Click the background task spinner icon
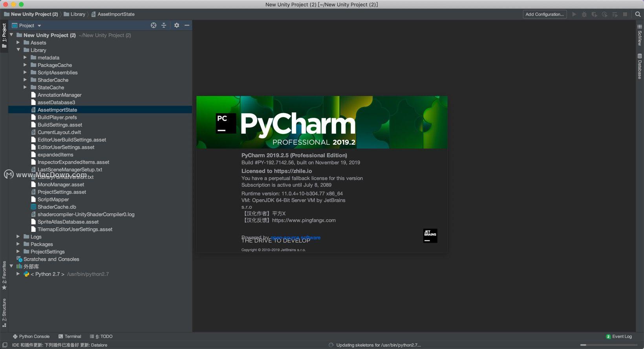644x349 pixels. [x=331, y=345]
